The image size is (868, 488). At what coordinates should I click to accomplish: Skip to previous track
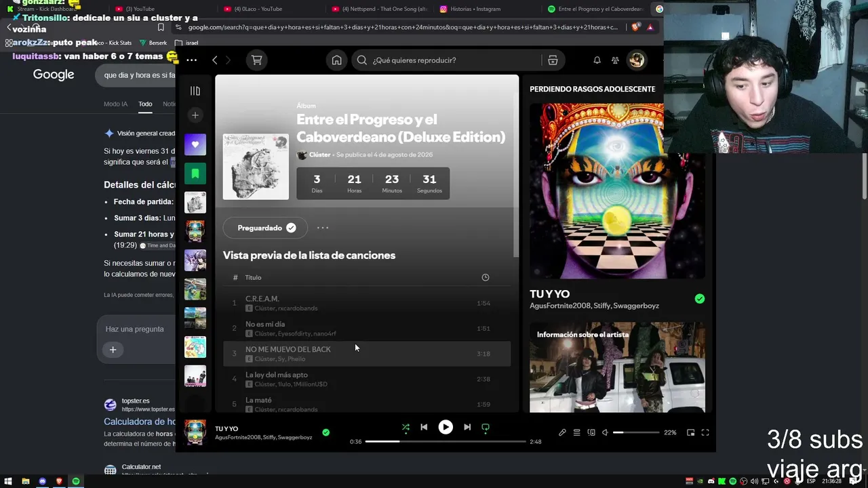click(424, 428)
